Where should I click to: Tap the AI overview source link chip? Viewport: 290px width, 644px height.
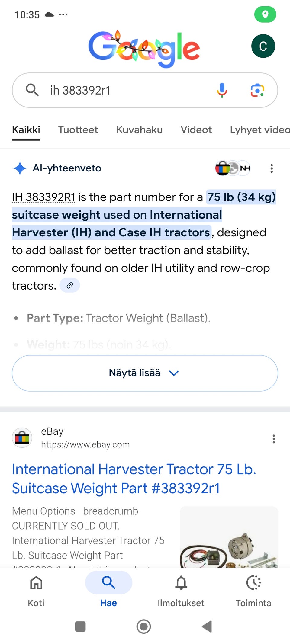point(70,285)
